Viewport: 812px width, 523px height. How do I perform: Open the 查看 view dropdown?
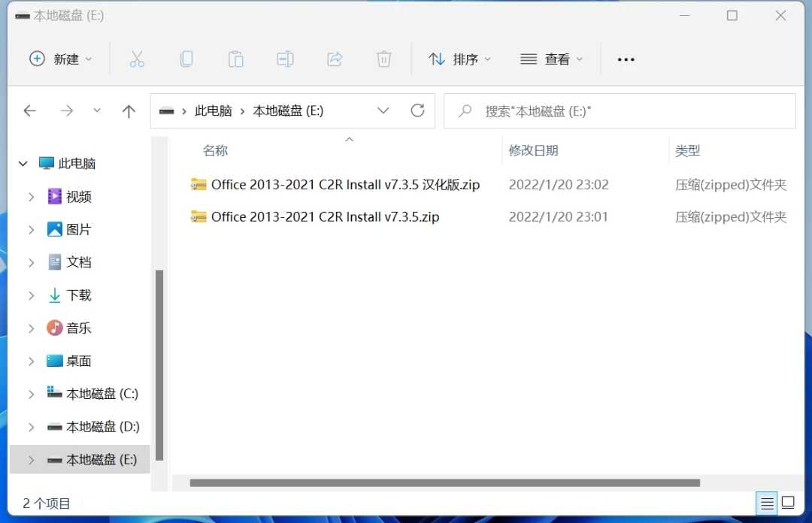coord(552,59)
